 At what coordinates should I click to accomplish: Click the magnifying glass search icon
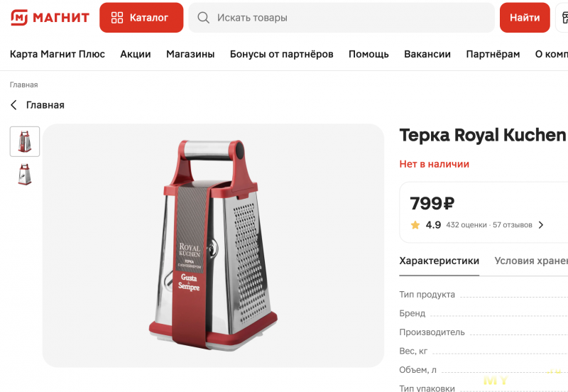click(203, 17)
